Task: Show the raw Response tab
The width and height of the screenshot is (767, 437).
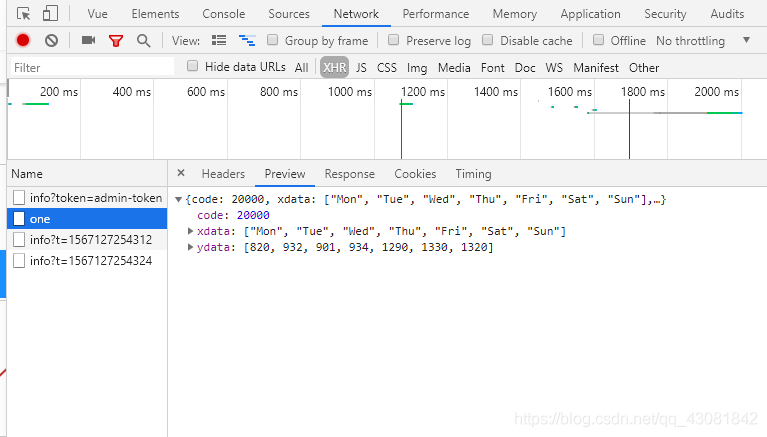Action: (x=349, y=174)
